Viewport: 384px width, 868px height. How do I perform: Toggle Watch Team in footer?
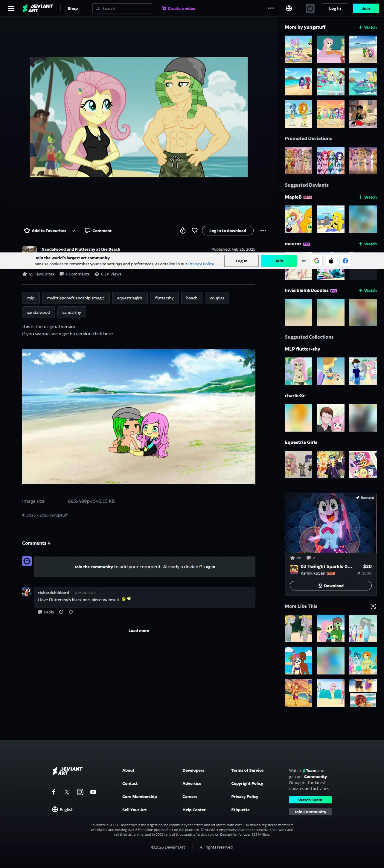click(310, 800)
